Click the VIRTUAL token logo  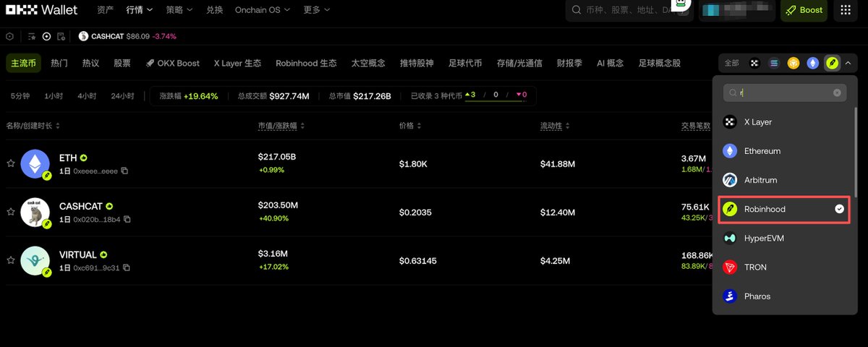(x=35, y=260)
